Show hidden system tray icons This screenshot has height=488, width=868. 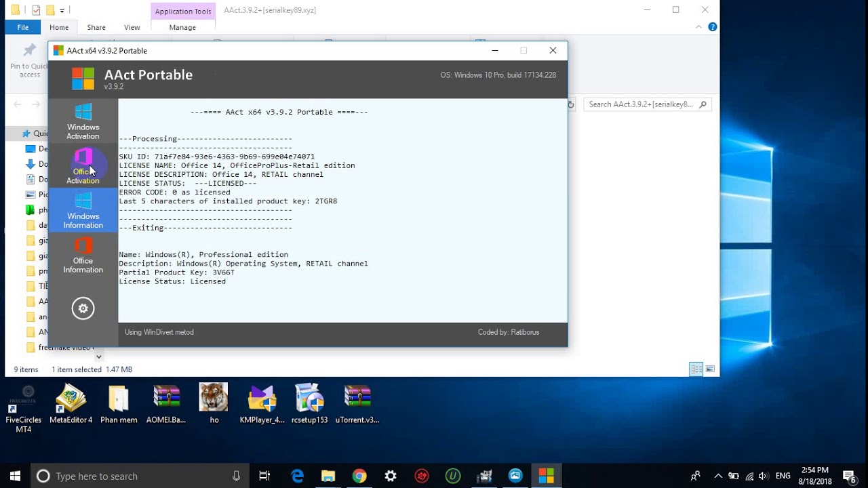coord(718,476)
